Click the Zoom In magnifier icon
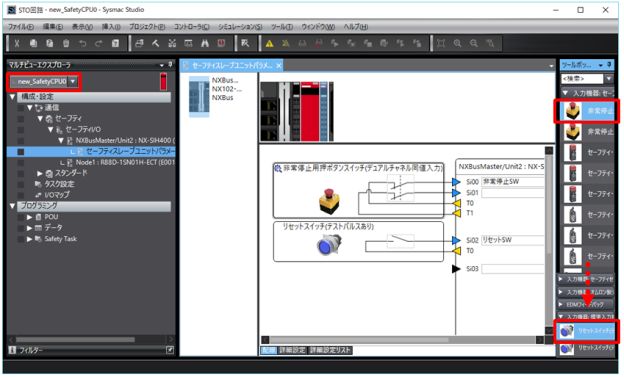The image size is (624, 377). (x=457, y=43)
